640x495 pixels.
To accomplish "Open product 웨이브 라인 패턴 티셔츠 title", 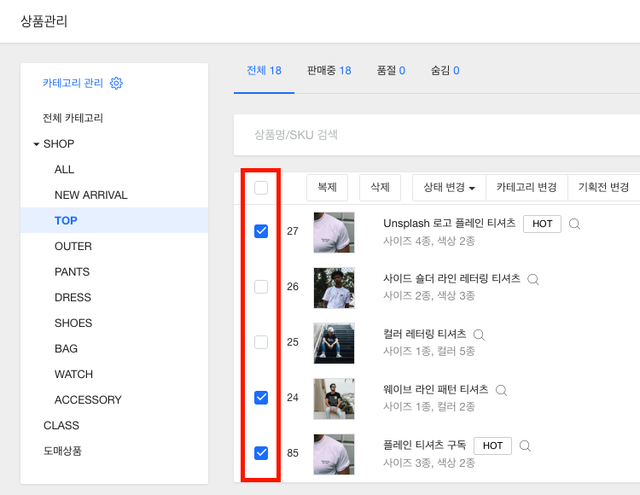I will [436, 390].
